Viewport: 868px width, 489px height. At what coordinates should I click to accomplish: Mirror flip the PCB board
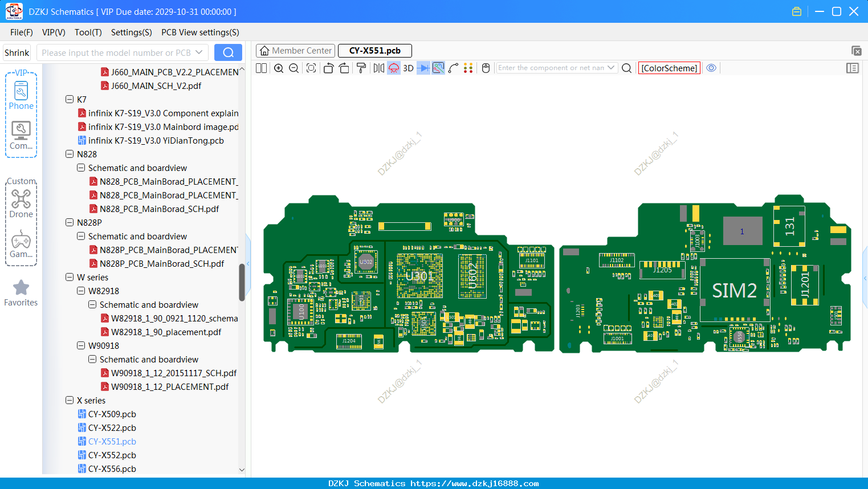click(378, 68)
